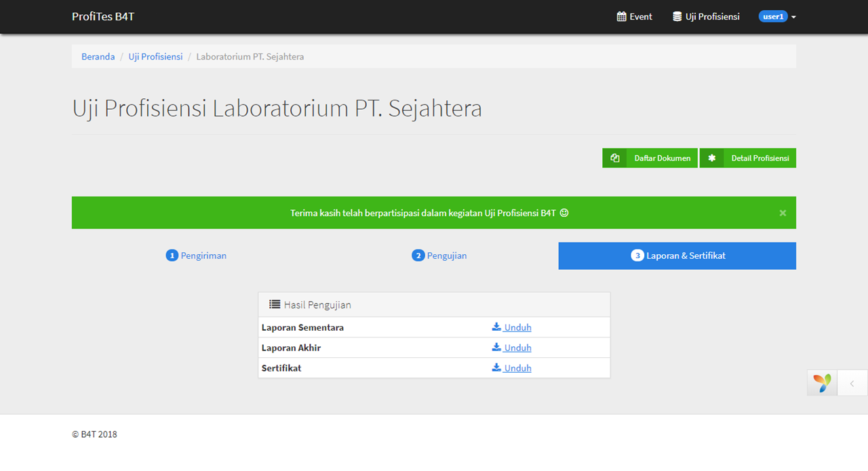Image resolution: width=868 pixels, height=471 pixels.
Task: Download the Sertifikat file
Action: point(512,369)
